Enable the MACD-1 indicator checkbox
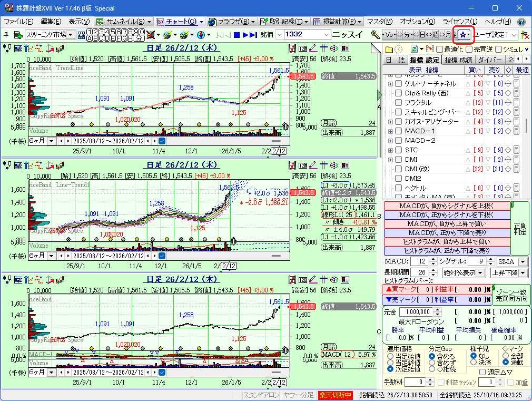This screenshot has height=401, width=532. point(399,131)
